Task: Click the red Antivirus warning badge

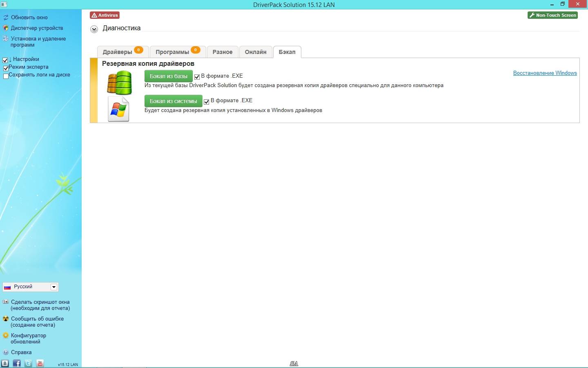Action: click(x=105, y=15)
